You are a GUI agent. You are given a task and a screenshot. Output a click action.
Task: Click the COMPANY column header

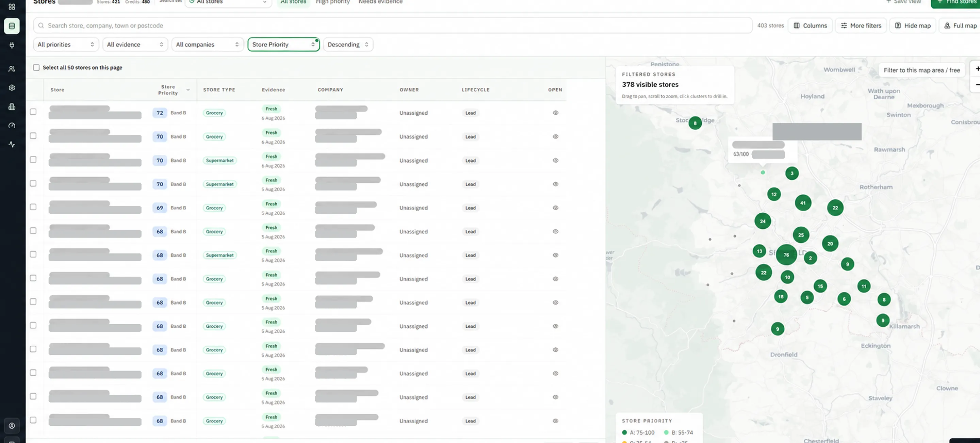click(330, 90)
